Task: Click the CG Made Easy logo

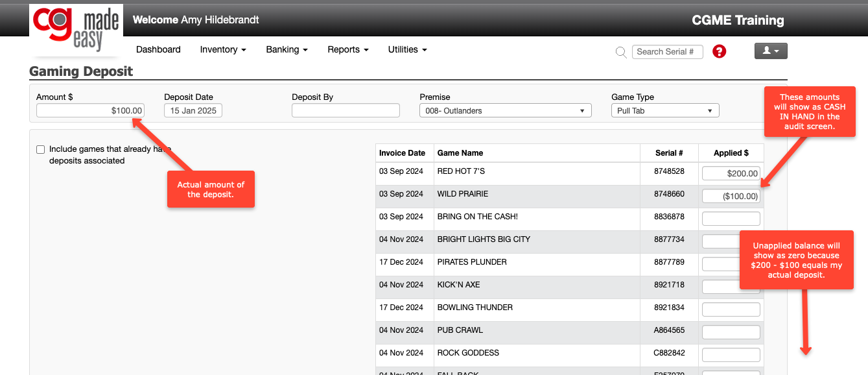Action: tap(76, 30)
